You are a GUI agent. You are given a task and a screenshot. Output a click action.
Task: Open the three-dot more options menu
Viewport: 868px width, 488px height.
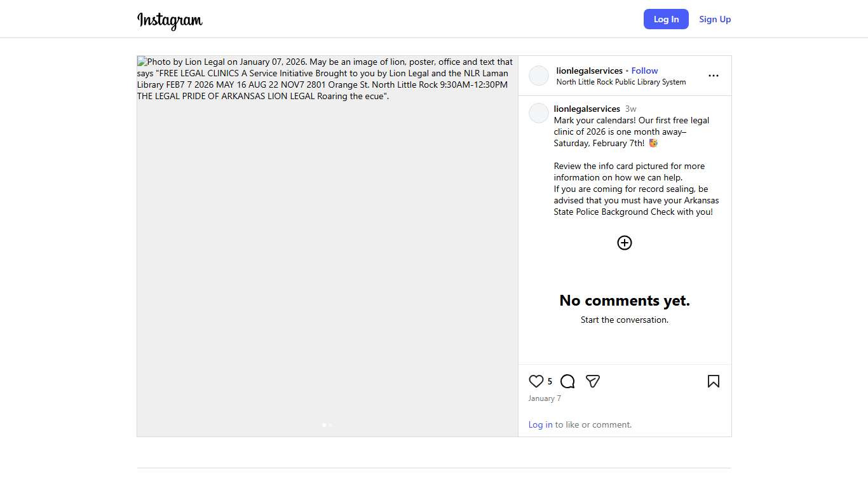(x=713, y=76)
